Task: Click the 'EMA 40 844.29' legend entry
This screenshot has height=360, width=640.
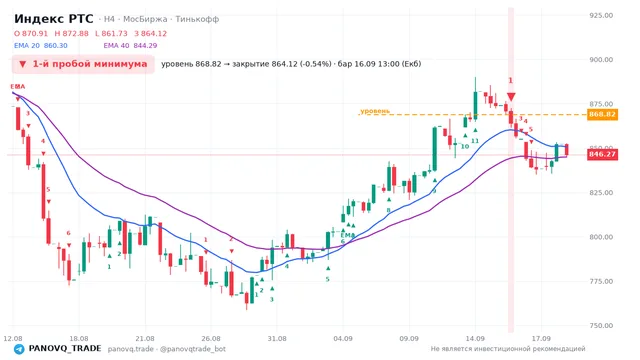Action: (130, 46)
